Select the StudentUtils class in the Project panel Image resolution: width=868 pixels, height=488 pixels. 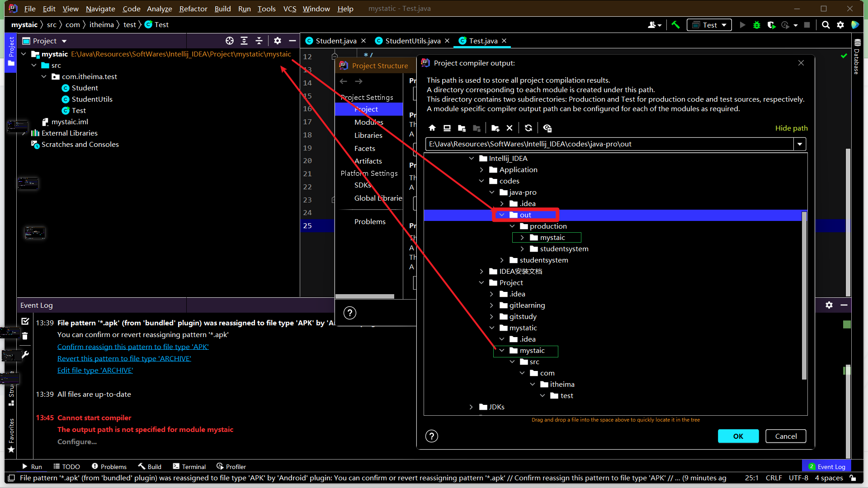pos(92,99)
